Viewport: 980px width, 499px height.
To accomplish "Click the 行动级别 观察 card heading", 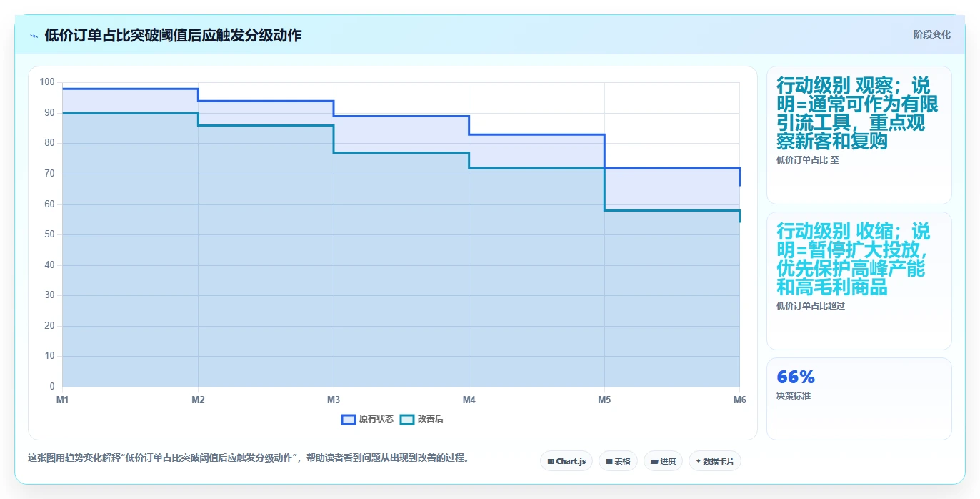I will pyautogui.click(x=857, y=114).
